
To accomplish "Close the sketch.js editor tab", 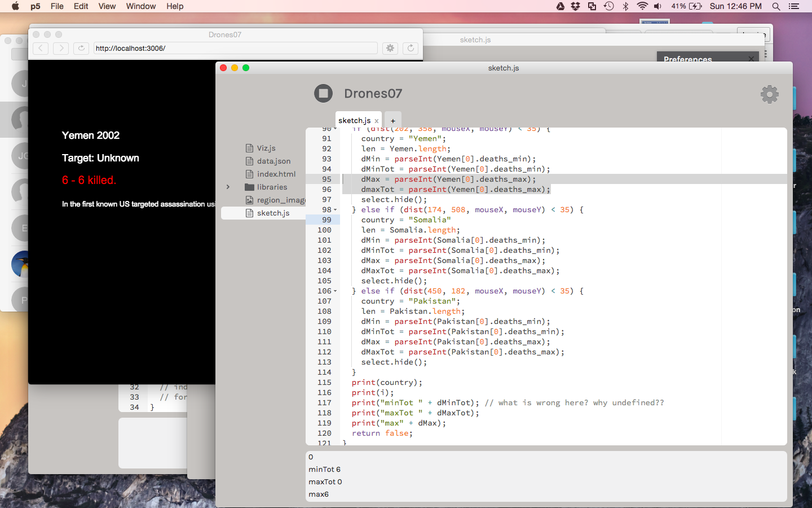I will (x=377, y=121).
